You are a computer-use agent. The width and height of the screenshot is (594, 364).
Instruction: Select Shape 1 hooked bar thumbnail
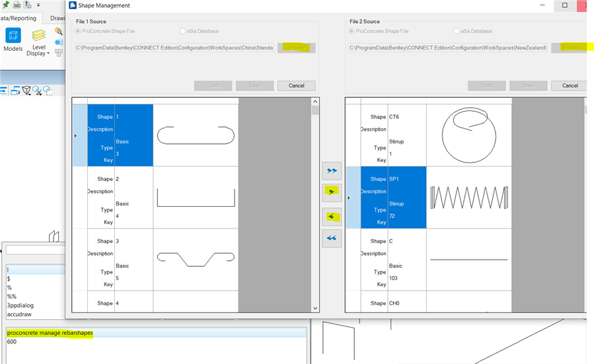coord(196,135)
